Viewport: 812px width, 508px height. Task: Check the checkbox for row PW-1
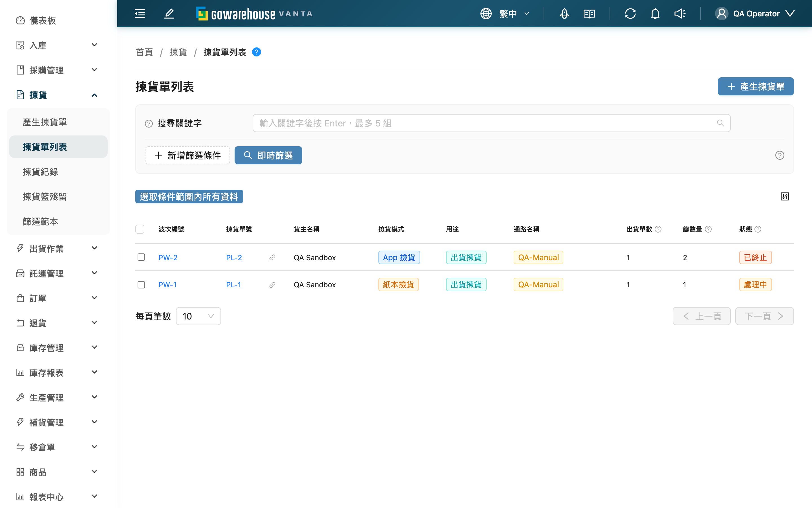(x=141, y=284)
